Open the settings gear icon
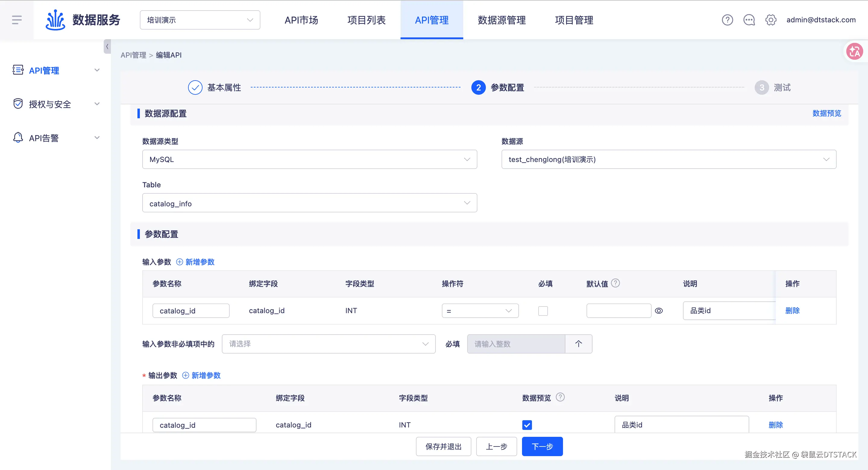This screenshot has height=470, width=868. coord(771,20)
